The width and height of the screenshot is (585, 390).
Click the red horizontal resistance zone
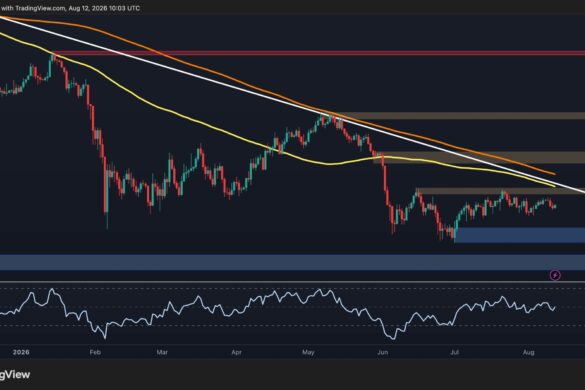coord(319,53)
